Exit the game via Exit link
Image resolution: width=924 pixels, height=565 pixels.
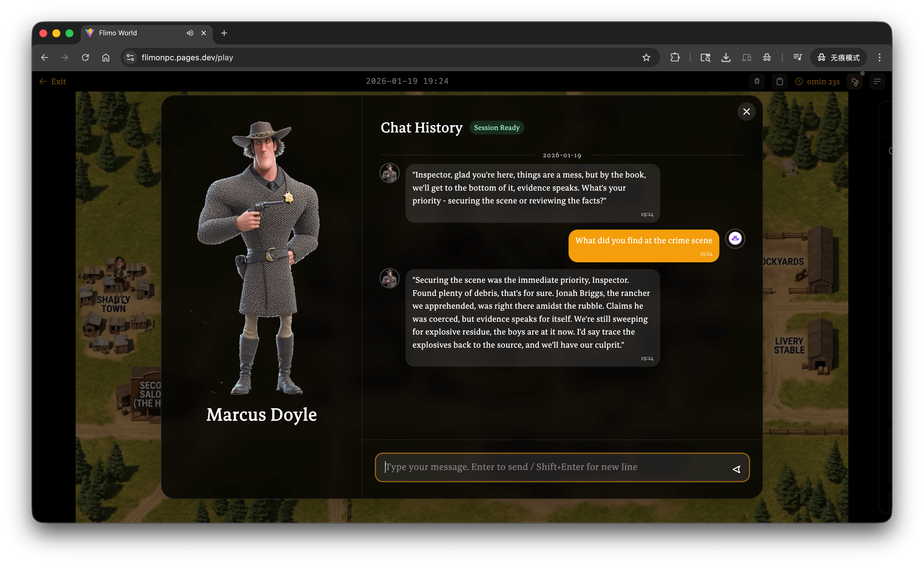(x=53, y=81)
